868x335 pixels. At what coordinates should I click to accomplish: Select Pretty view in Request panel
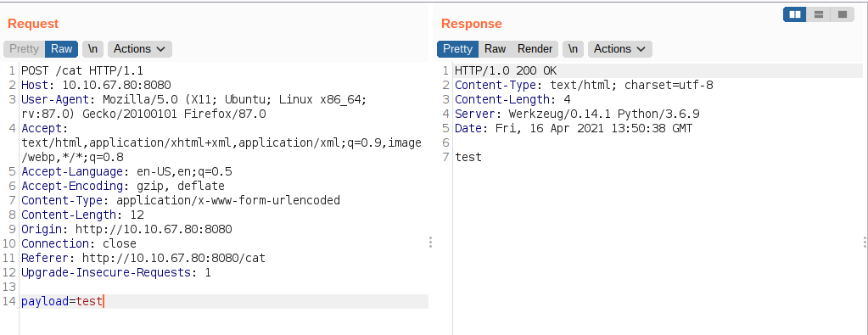tap(24, 48)
